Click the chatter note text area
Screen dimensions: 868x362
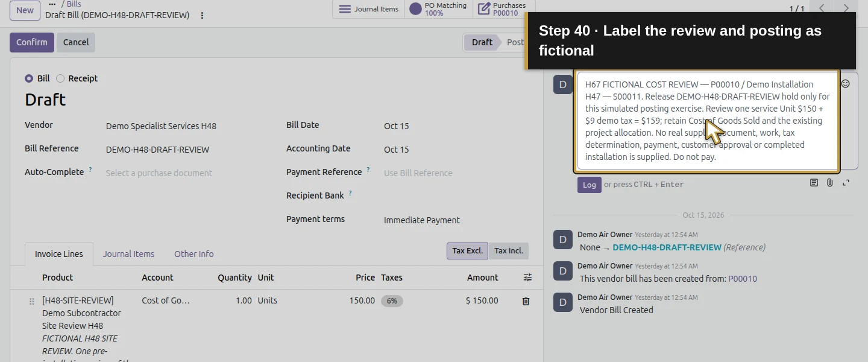point(708,121)
